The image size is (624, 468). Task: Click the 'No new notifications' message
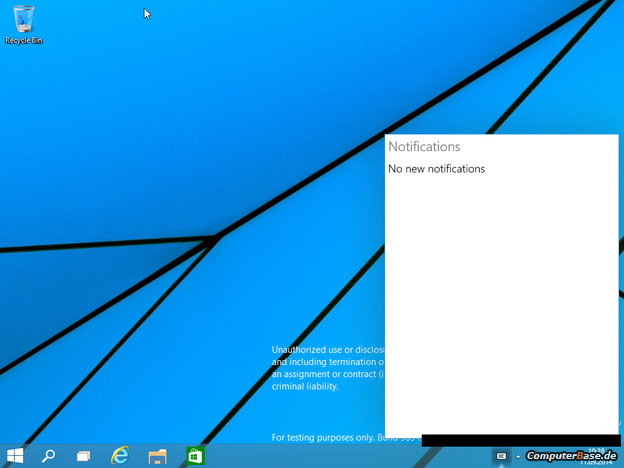(436, 169)
